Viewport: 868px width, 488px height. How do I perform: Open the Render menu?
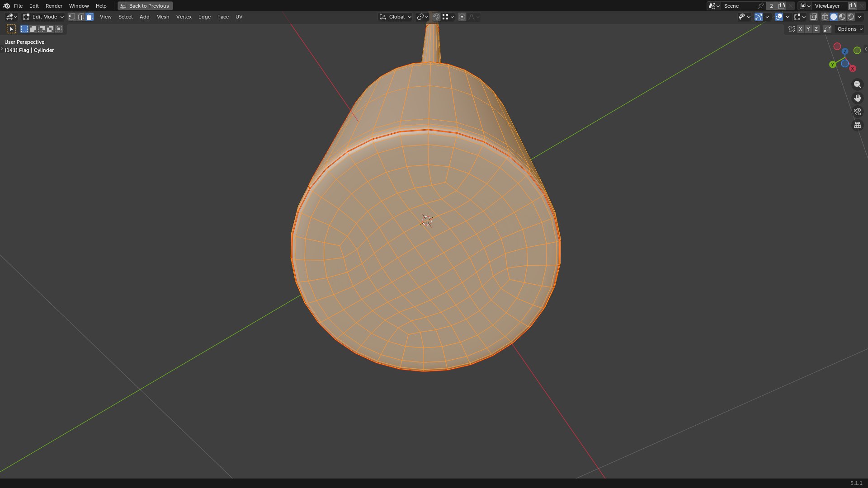pyautogui.click(x=54, y=6)
